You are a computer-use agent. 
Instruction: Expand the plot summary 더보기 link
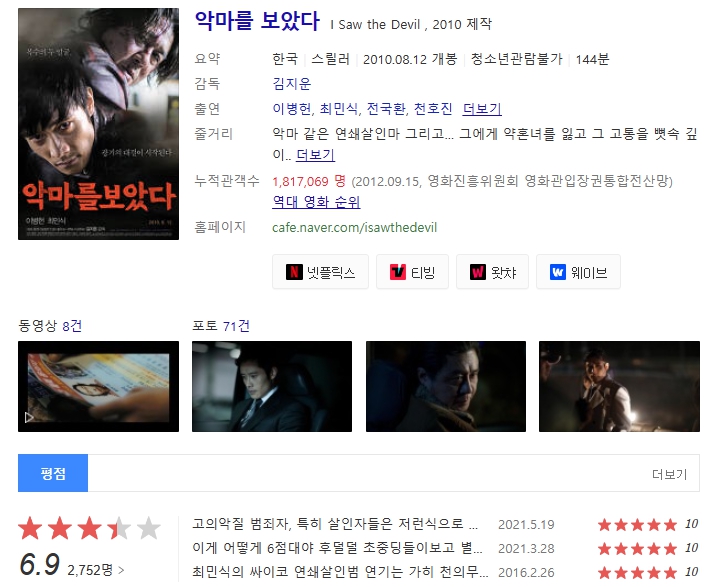pos(315,155)
